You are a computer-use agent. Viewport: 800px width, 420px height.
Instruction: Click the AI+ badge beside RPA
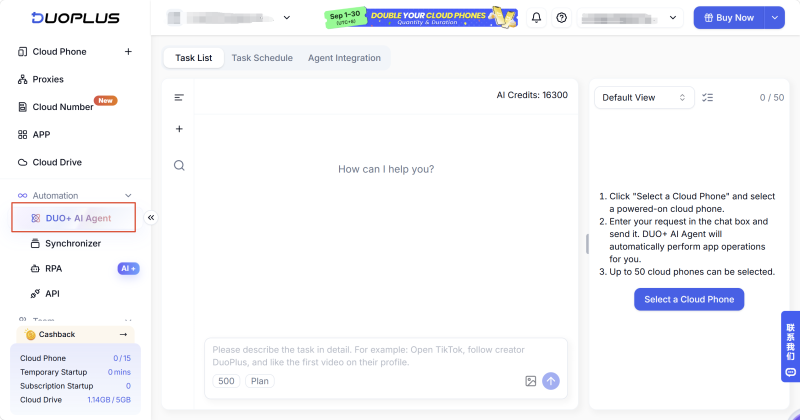(x=128, y=268)
